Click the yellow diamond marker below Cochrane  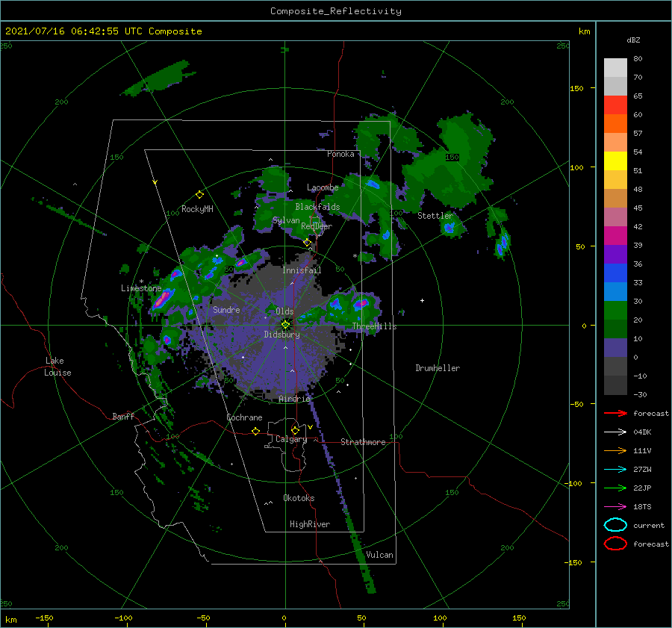click(x=255, y=432)
